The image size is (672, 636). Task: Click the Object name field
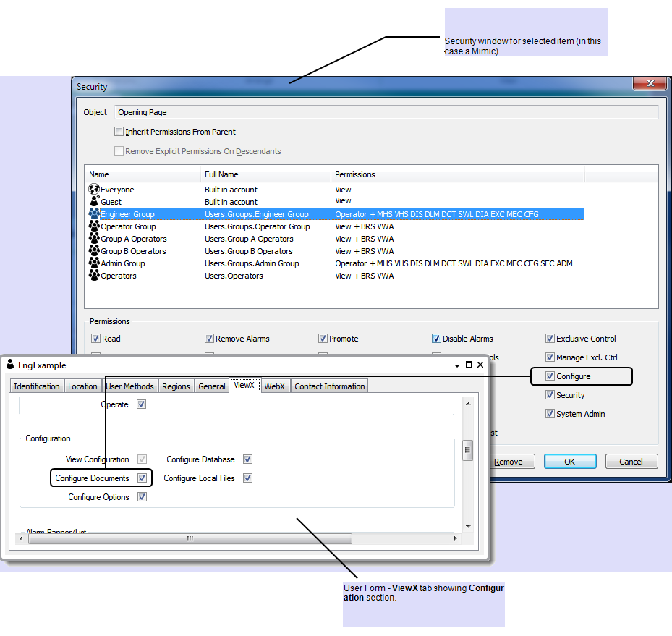[386, 112]
